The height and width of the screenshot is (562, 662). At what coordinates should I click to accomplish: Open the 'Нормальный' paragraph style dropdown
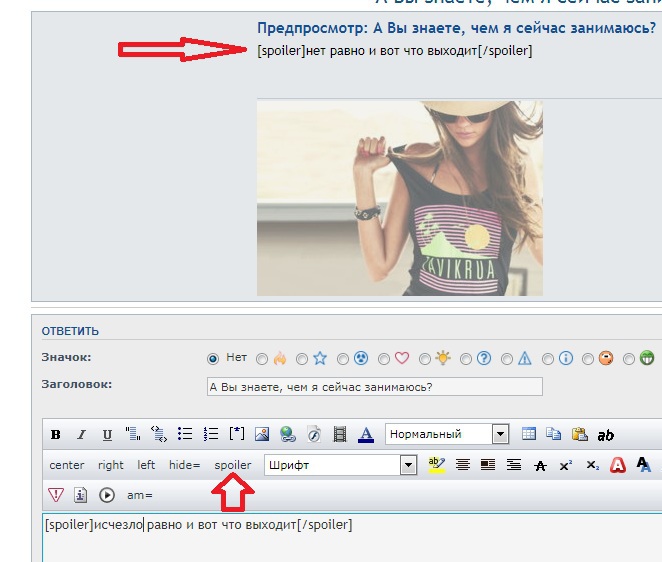coord(447,435)
